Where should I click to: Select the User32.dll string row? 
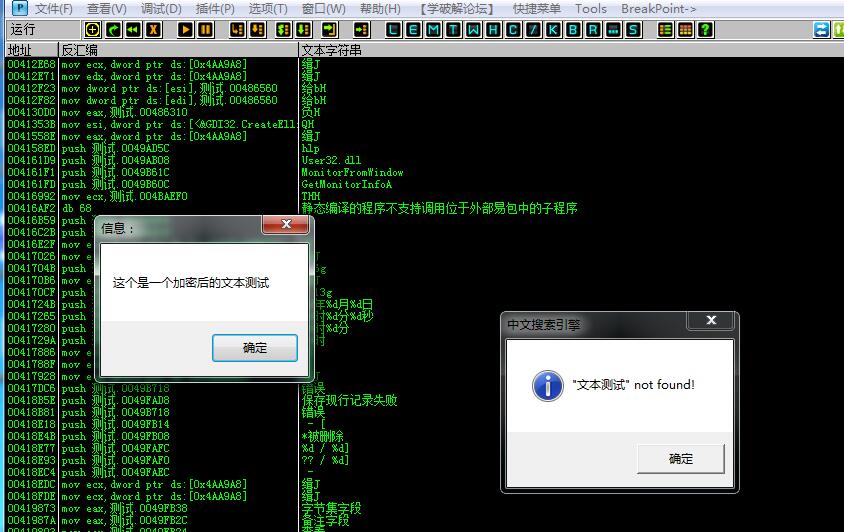[331, 160]
